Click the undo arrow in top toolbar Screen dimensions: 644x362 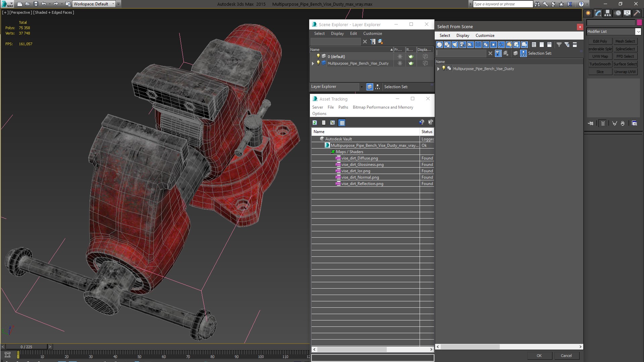point(44,4)
